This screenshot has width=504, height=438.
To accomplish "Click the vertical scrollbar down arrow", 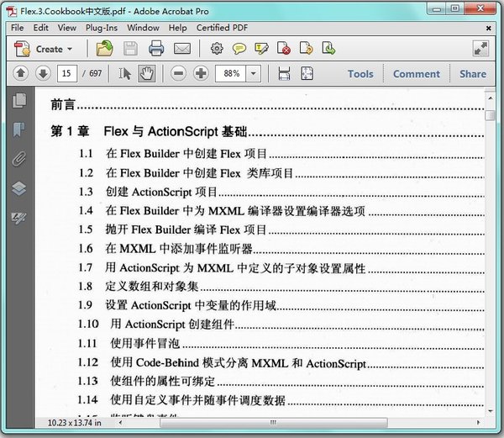I will pyautogui.click(x=491, y=410).
